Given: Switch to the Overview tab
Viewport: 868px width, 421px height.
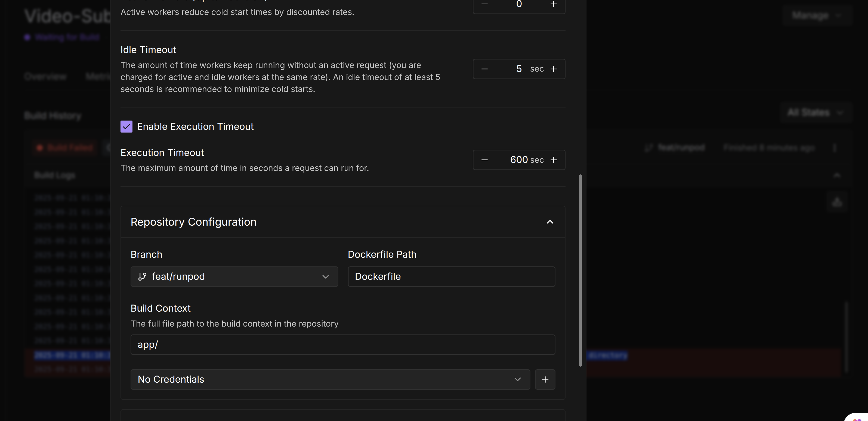Looking at the screenshot, I should point(45,77).
